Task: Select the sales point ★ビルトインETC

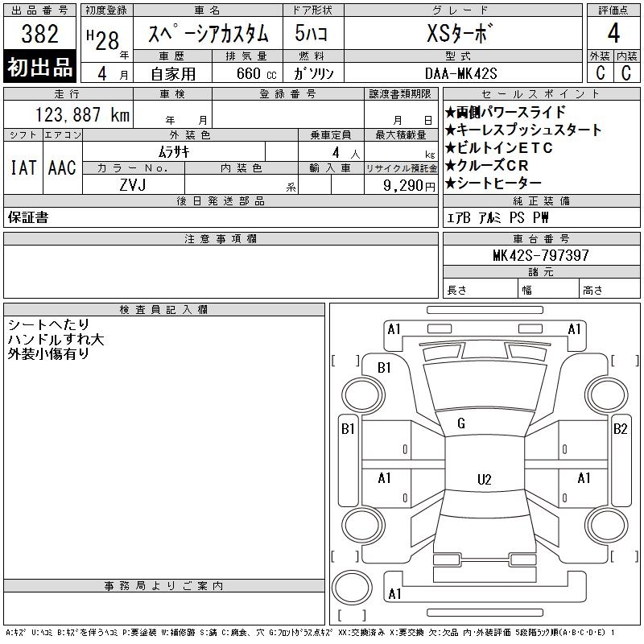Action: [499, 147]
